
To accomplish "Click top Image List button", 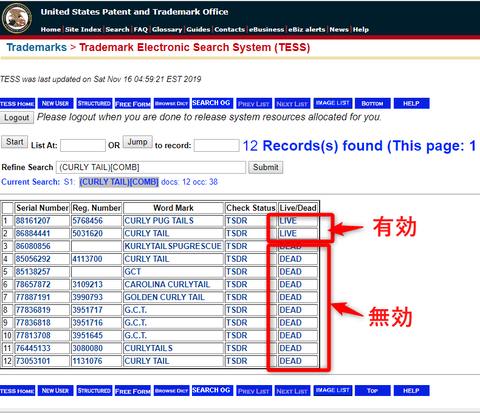I will pyautogui.click(x=333, y=103).
